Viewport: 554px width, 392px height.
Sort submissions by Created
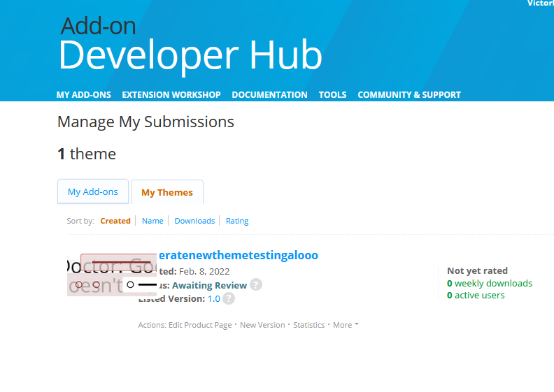pos(115,221)
